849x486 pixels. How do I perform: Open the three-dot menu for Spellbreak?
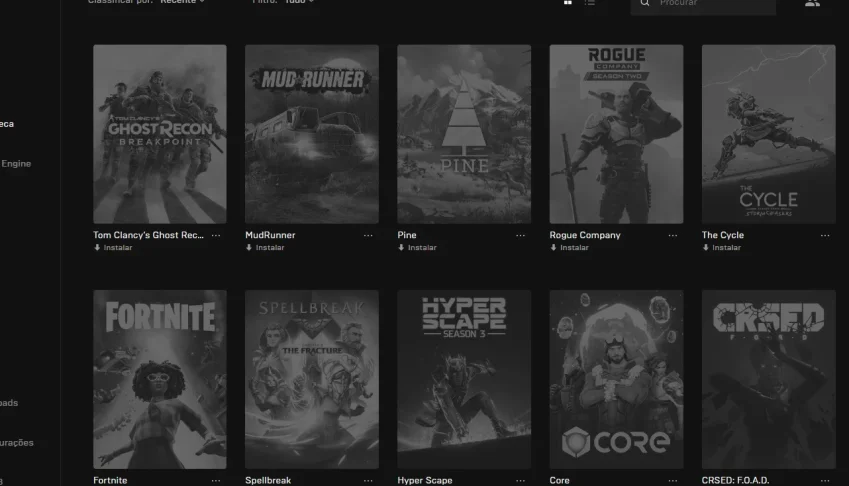[368, 481]
